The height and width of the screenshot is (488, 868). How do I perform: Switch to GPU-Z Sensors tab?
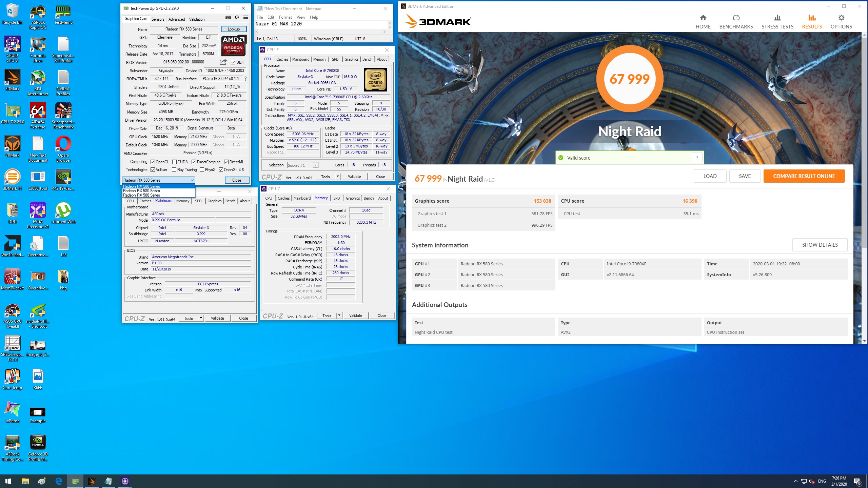pos(158,19)
